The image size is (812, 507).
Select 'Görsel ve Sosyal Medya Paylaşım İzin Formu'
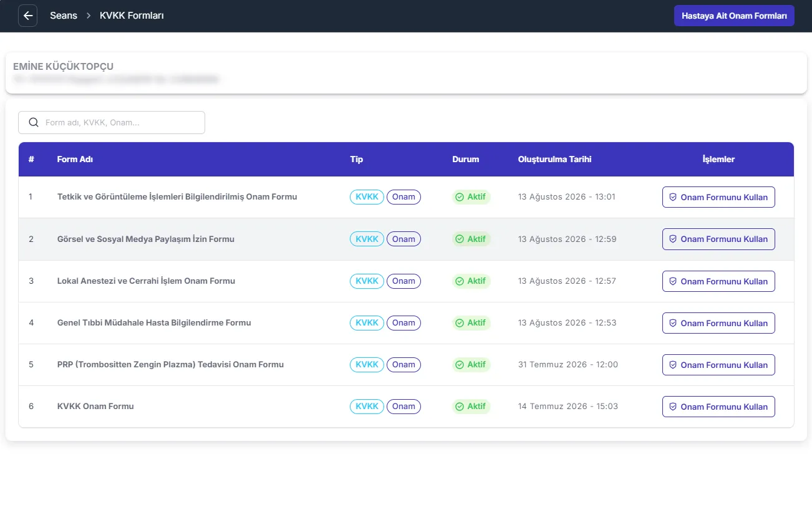point(146,239)
